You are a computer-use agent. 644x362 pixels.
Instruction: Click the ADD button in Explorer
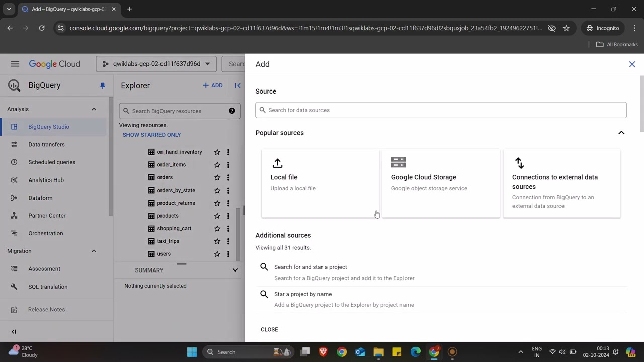click(x=213, y=86)
